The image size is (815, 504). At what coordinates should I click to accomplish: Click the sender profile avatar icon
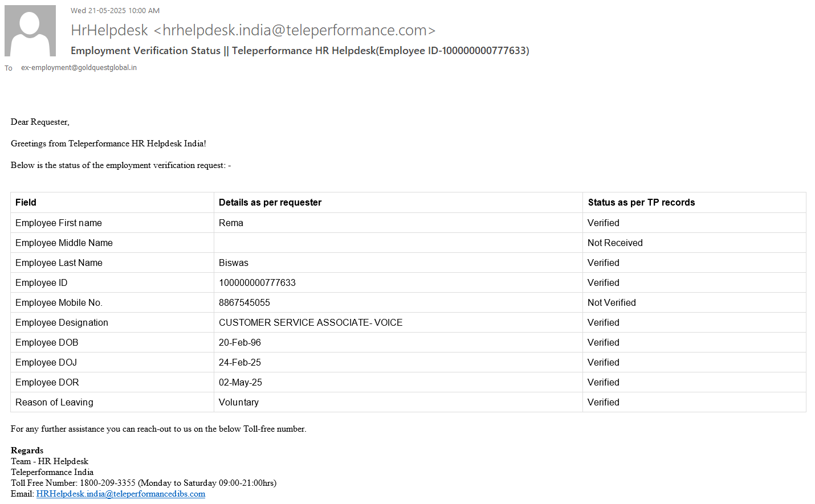coord(30,31)
